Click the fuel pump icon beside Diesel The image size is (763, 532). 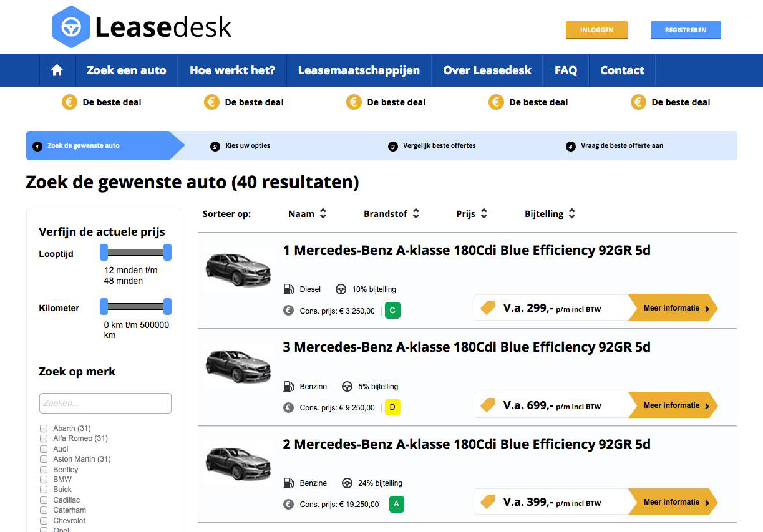point(288,289)
